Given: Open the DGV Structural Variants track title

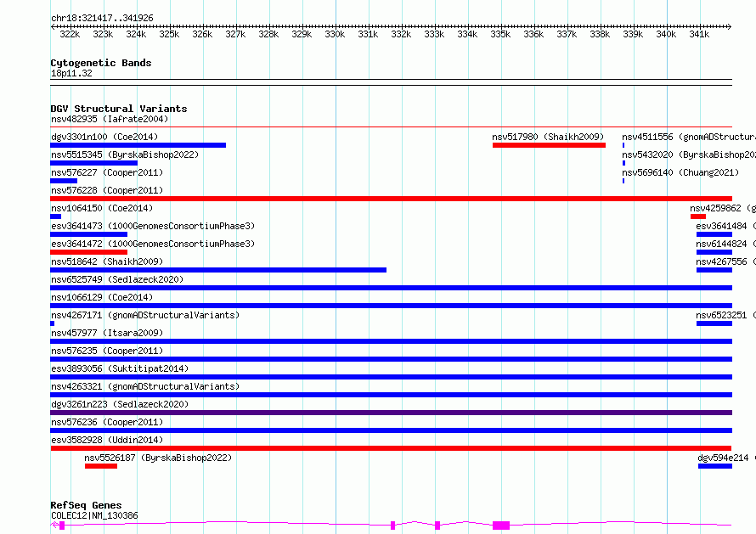Looking at the screenshot, I should (118, 109).
